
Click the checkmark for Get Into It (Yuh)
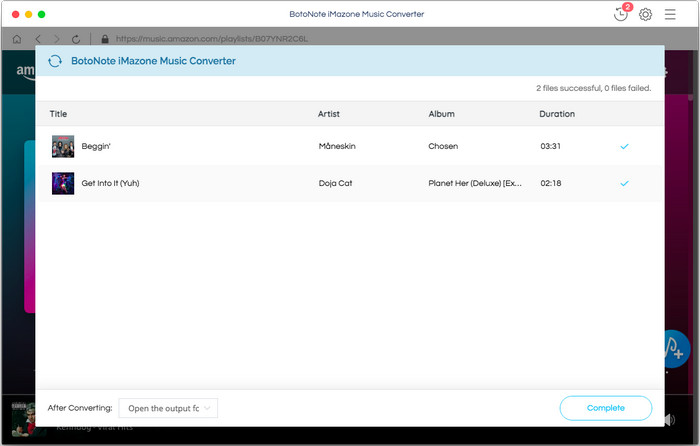[x=624, y=183]
